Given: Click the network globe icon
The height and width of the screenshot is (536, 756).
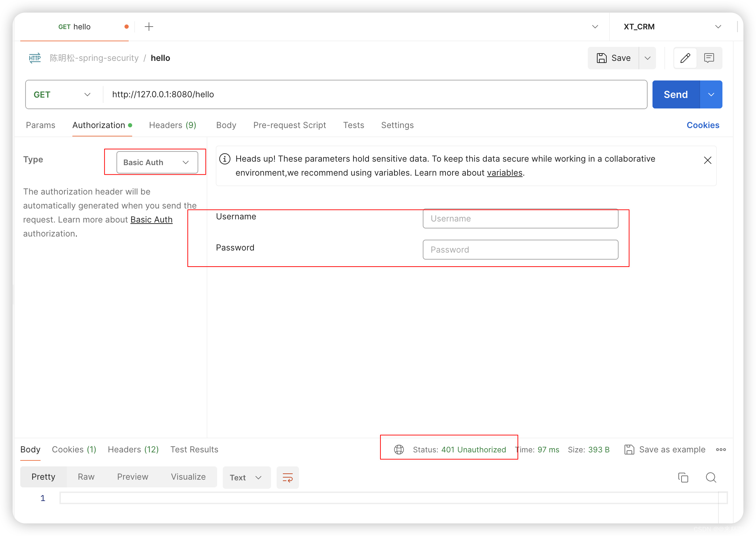Looking at the screenshot, I should [399, 450].
